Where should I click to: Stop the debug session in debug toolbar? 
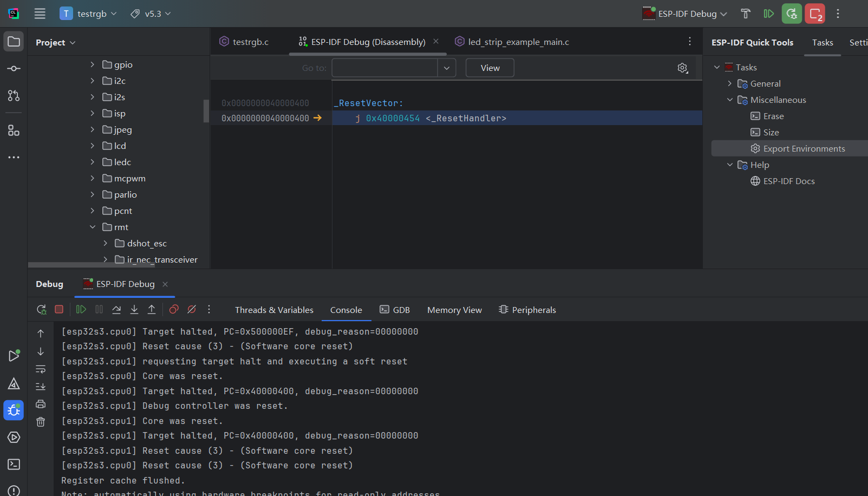tap(59, 309)
